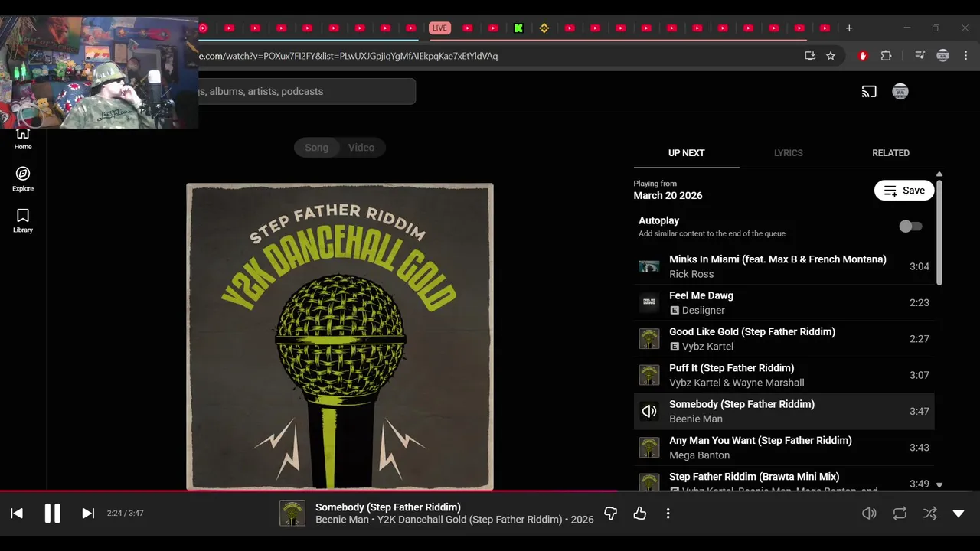Open Explore in the sidebar
Viewport: 980px width, 551px height.
coord(23,180)
